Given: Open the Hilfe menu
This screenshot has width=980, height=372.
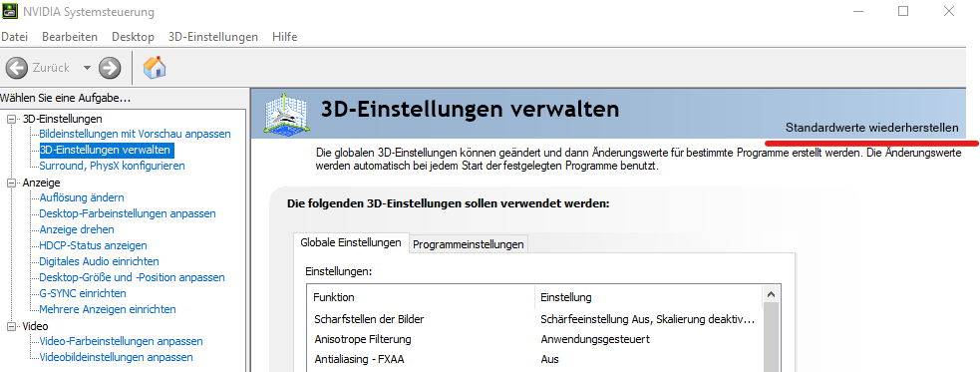Looking at the screenshot, I should [x=284, y=37].
